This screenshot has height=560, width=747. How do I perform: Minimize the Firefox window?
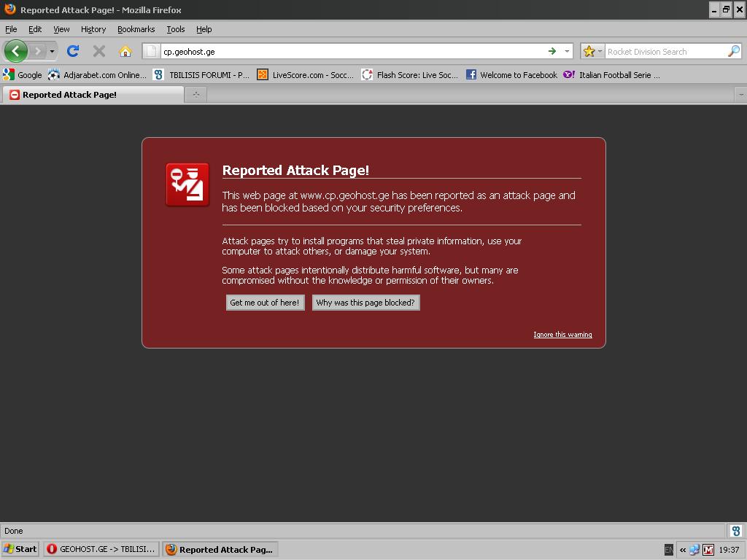point(714,9)
